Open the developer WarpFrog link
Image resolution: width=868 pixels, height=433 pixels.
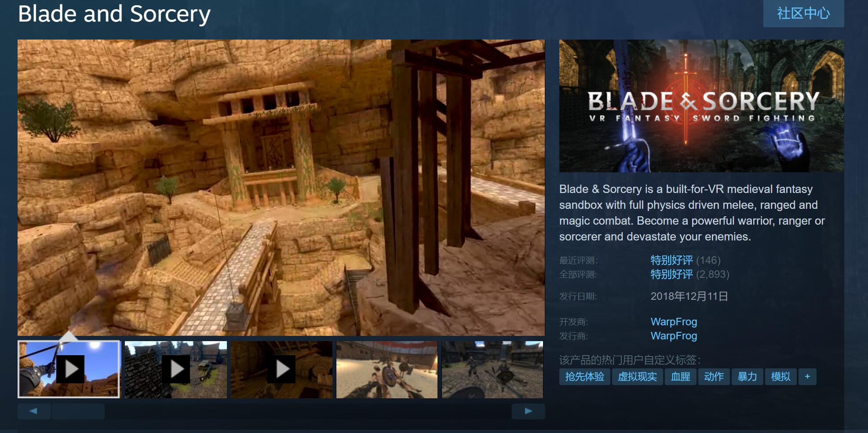674,322
